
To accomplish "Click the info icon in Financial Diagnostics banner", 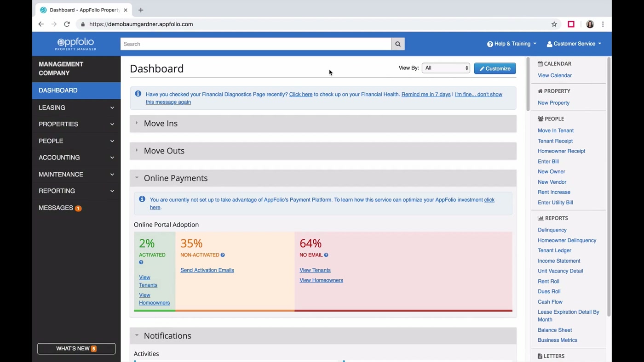I will click(x=138, y=94).
